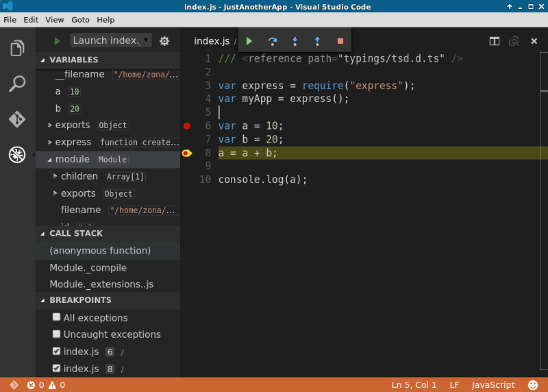This screenshot has width=548, height=392.
Task: Open the Git source control view
Action: 17,119
